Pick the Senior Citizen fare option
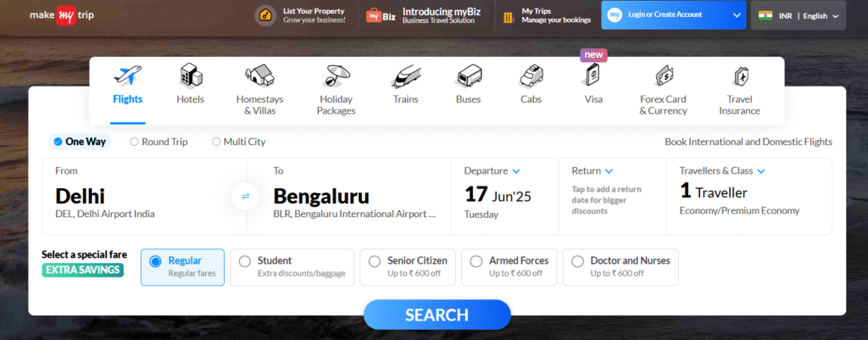This screenshot has width=868, height=340. click(408, 267)
